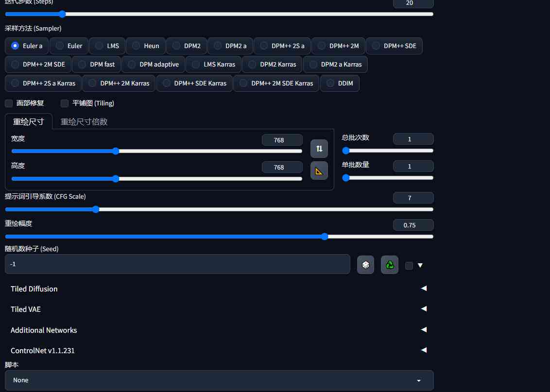Tick the extra seed checkbox beside the recycle icon
The width and height of the screenshot is (550, 392).
point(409,265)
